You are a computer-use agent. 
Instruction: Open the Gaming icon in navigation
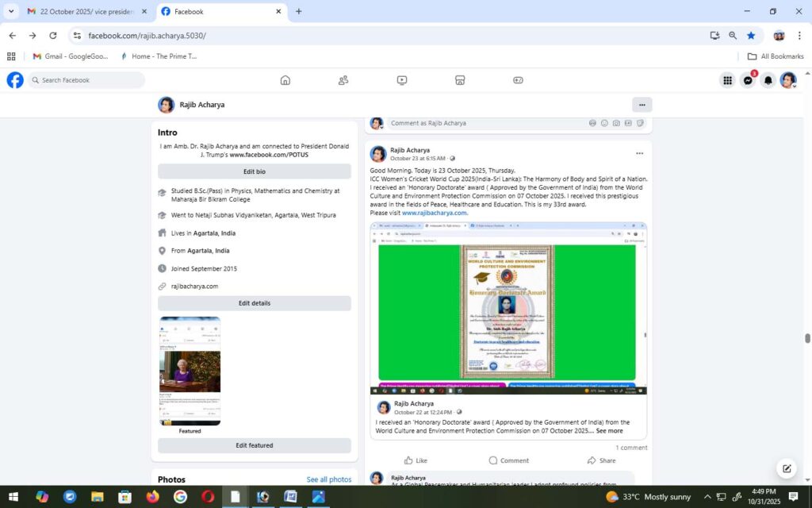pos(518,80)
